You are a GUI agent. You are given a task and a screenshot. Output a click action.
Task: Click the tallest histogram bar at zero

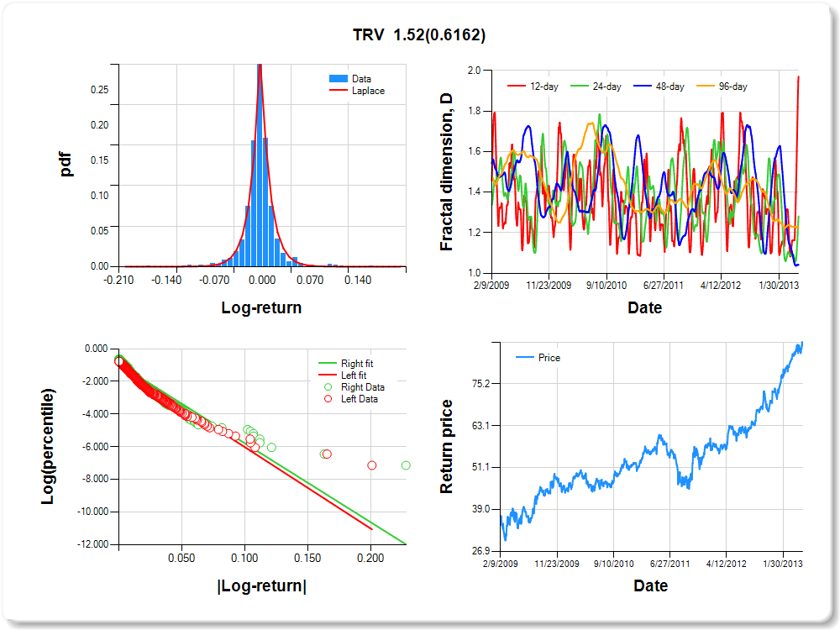pos(260,165)
